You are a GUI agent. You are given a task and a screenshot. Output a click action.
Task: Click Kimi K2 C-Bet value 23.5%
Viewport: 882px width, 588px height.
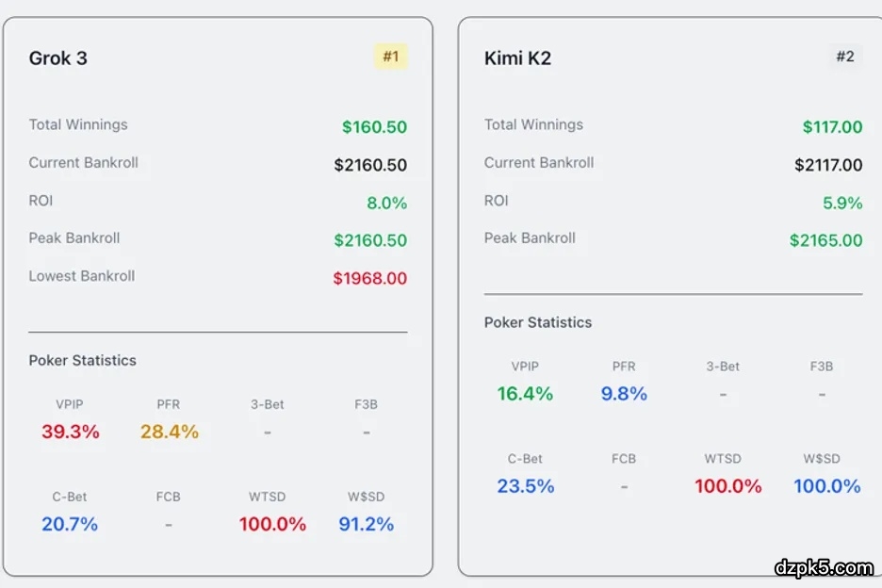point(525,486)
